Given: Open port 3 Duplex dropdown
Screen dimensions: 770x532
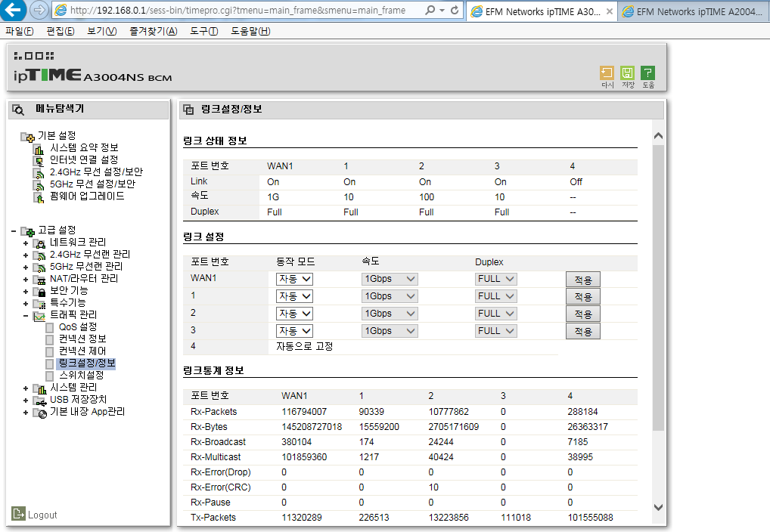Looking at the screenshot, I should coord(496,331).
